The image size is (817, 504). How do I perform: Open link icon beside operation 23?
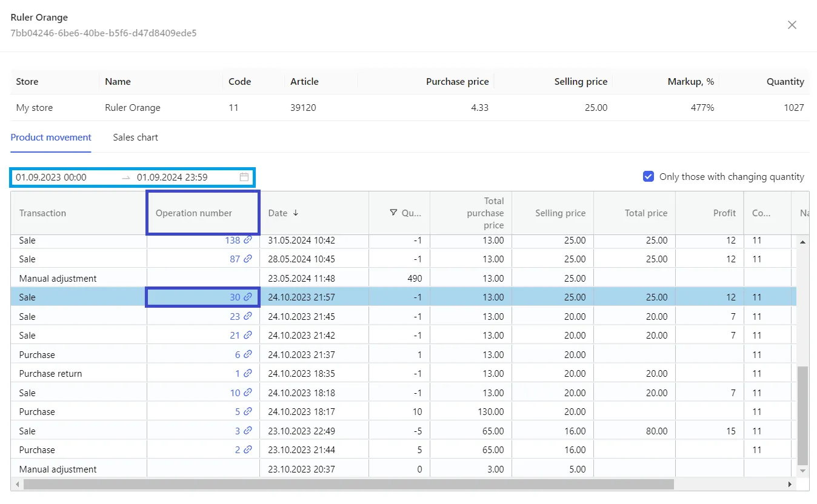[x=248, y=316]
